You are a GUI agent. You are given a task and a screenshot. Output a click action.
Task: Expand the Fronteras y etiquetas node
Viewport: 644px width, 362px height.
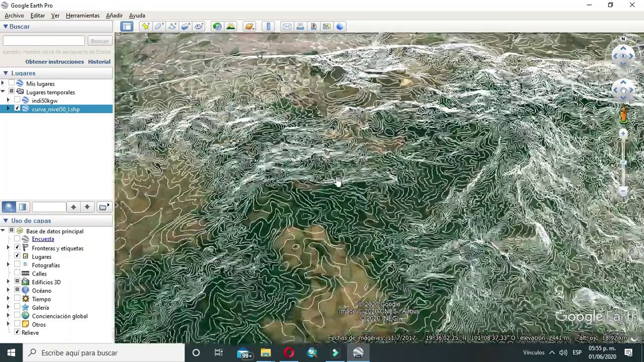tap(8, 248)
